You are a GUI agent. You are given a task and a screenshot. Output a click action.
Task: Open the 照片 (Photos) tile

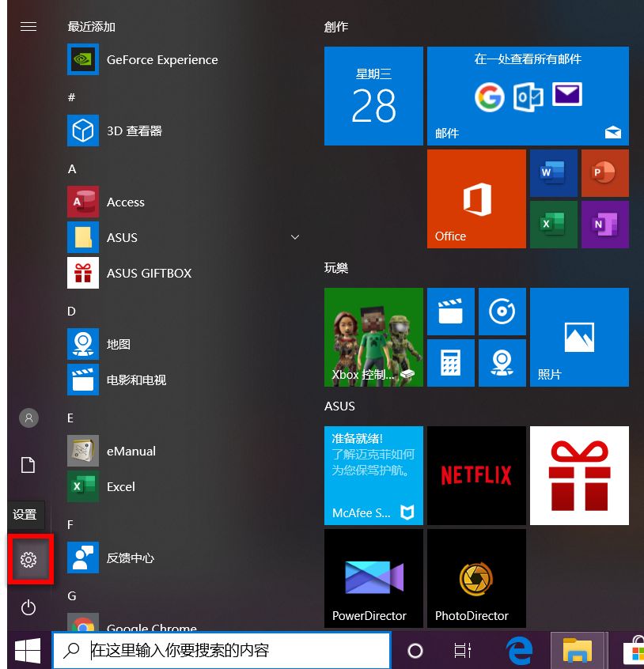(579, 337)
